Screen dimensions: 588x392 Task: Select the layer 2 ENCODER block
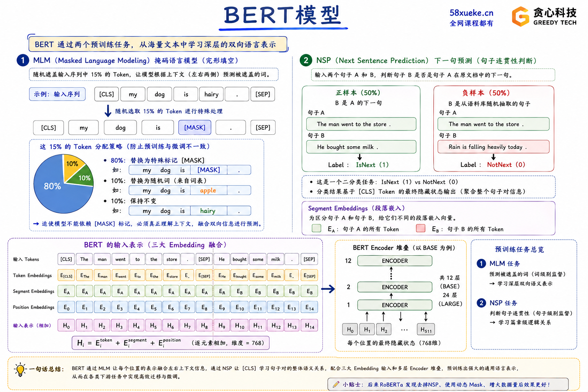395,287
